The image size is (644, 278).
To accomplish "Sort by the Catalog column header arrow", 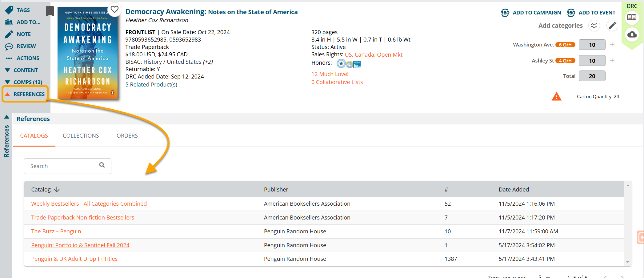I will click(57, 190).
